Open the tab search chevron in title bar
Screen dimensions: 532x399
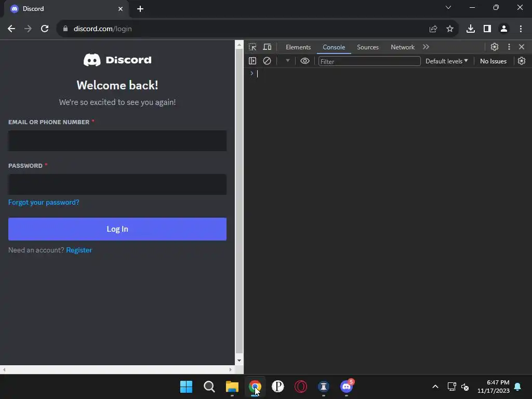[448, 7]
